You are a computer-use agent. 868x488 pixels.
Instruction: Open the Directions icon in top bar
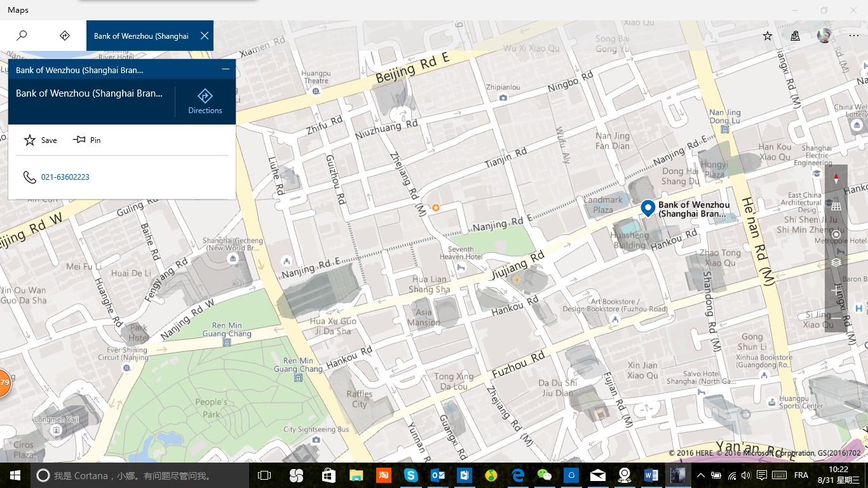click(64, 36)
